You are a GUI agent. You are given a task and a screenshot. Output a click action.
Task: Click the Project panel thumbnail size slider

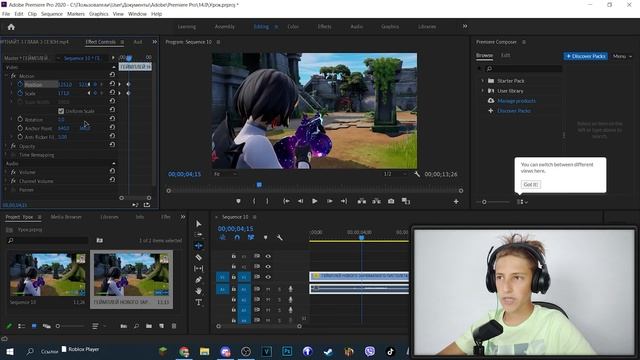tap(70, 326)
